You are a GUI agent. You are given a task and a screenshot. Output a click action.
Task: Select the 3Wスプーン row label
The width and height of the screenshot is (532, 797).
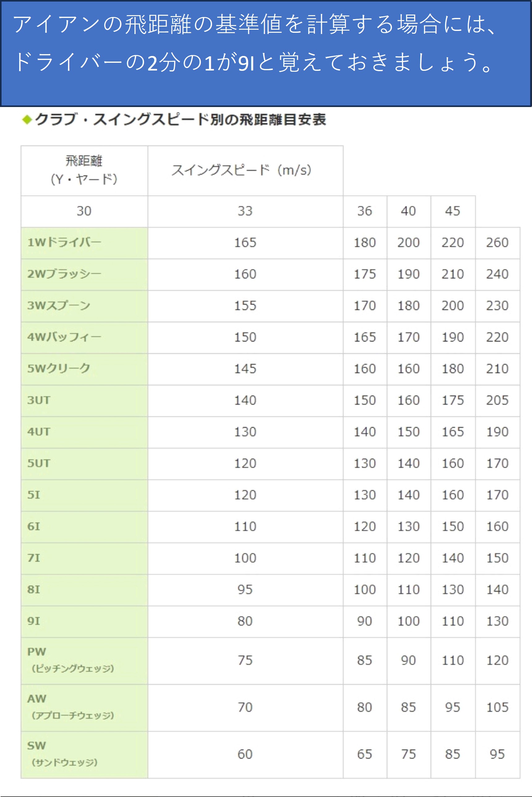point(59,306)
